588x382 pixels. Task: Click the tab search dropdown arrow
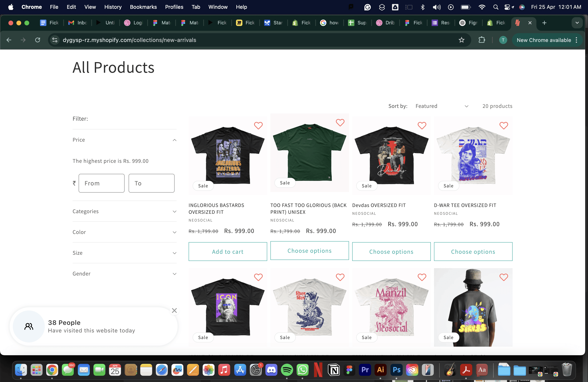click(577, 23)
